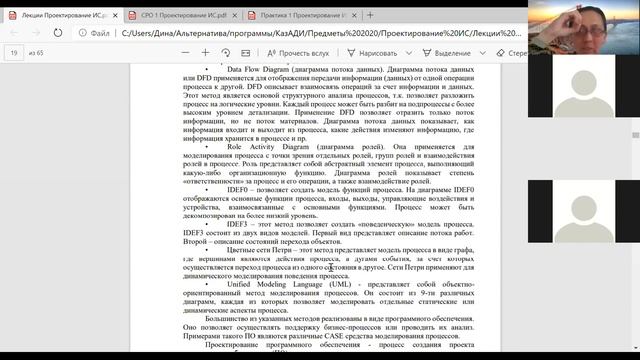
Task: Zoom in with the plus button
Action: coord(205,53)
